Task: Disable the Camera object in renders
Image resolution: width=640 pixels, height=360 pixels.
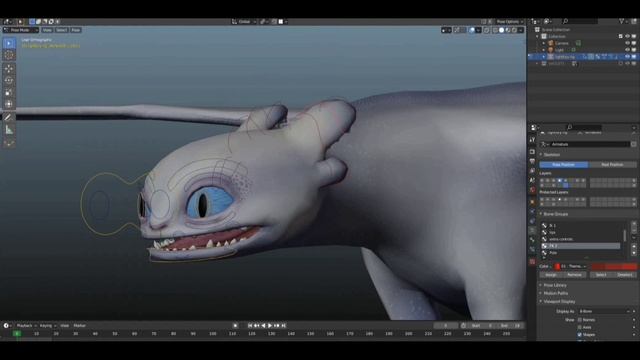Action: (x=634, y=43)
